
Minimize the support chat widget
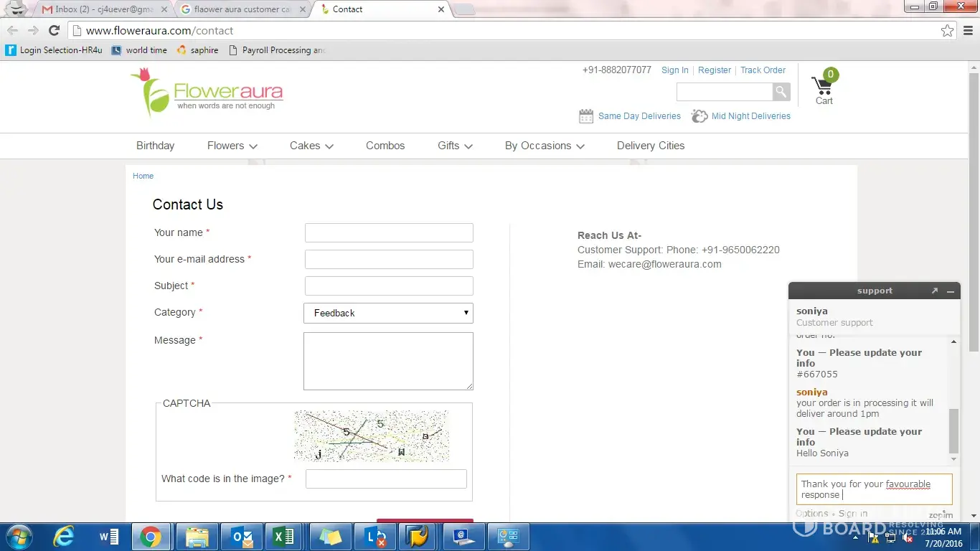coord(951,291)
